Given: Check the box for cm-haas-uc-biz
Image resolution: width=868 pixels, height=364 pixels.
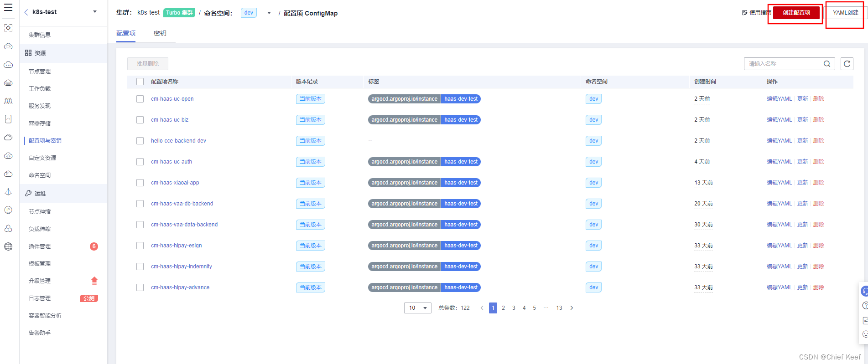Looking at the screenshot, I should (x=140, y=120).
